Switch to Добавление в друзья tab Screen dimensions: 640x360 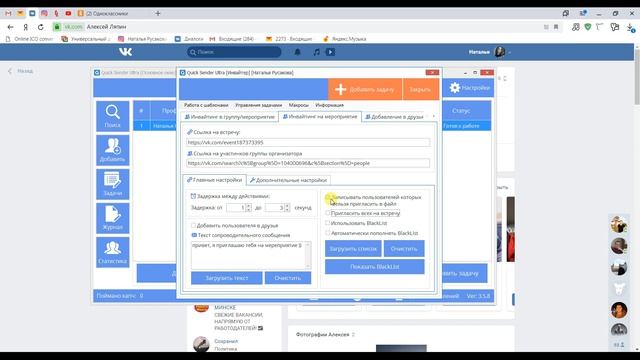point(394,117)
